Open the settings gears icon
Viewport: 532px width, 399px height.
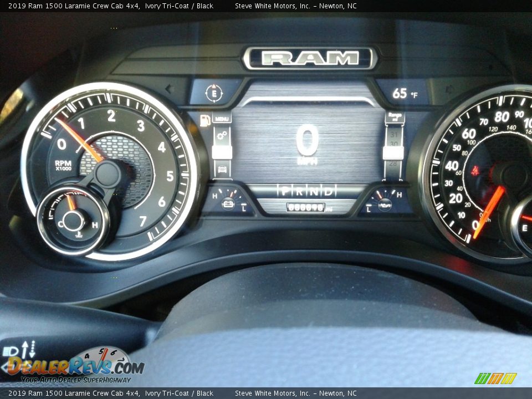(222, 135)
